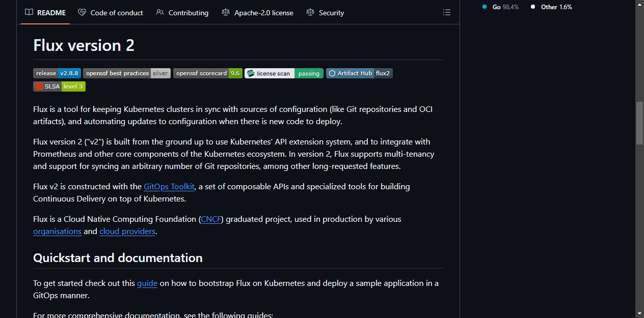This screenshot has height=318, width=644.
Task: Click the license scan passing badge
Action: point(284,73)
